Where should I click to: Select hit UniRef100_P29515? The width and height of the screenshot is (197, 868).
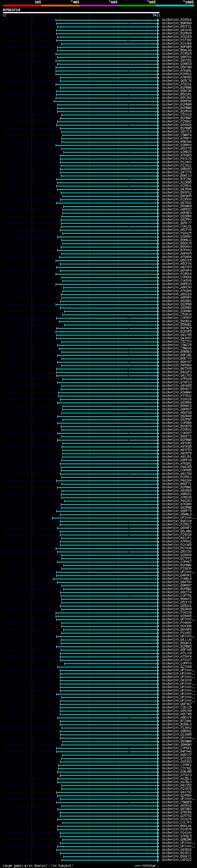point(177,54)
